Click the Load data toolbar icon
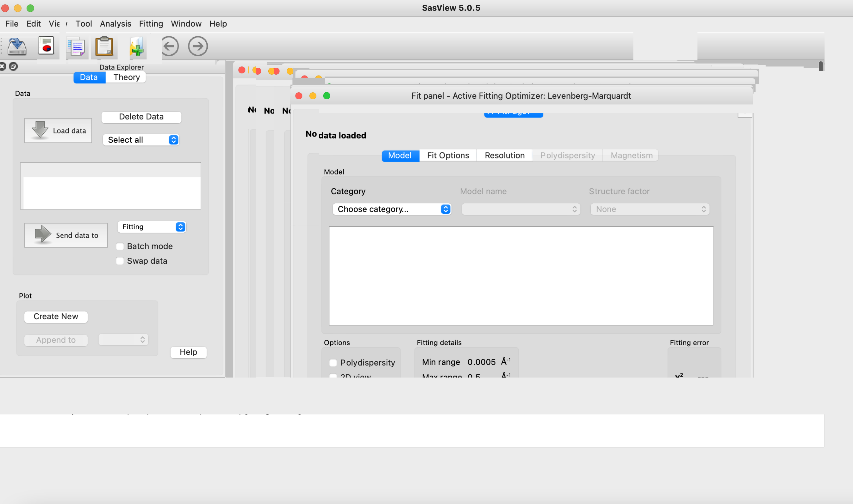The width and height of the screenshot is (853, 504). point(16,46)
